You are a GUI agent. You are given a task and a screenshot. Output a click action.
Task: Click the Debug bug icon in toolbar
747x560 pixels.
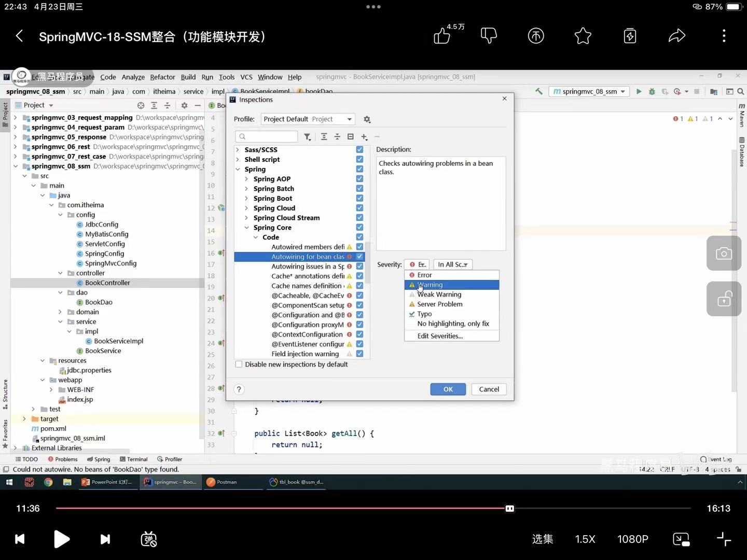point(652,91)
